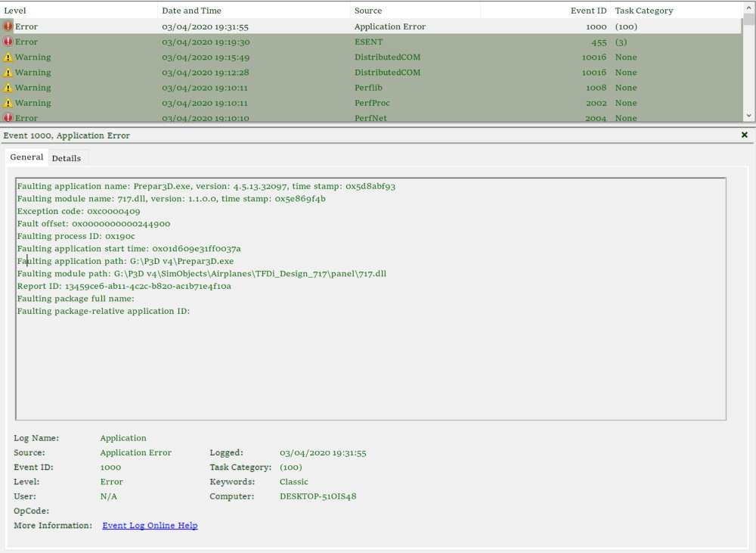Click the Application Error source cell
This screenshot has width=756, height=553.
389,26
